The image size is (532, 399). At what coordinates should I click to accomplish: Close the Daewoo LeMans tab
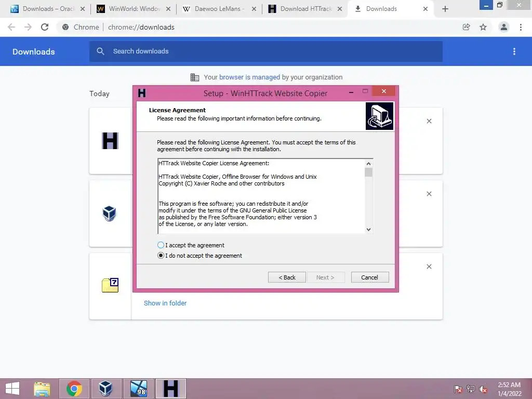tap(254, 9)
